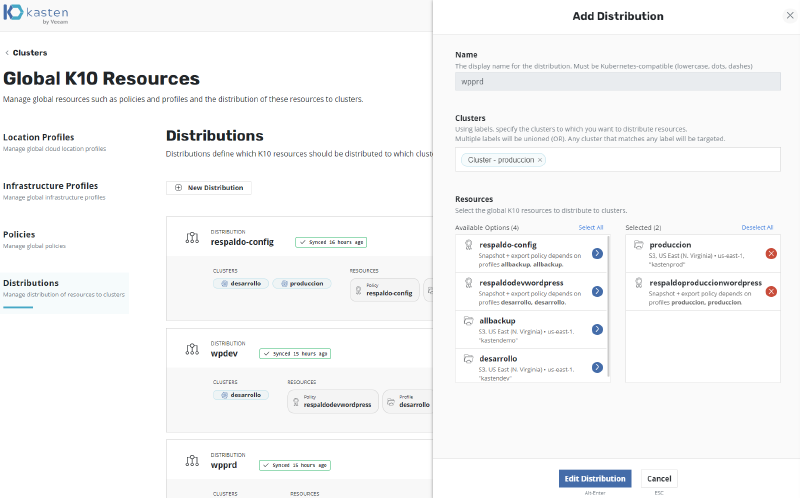Screen dimensions: 800x498
Task: Click desarrollo cluster tag in respaldo-config card
Action: 241,284
